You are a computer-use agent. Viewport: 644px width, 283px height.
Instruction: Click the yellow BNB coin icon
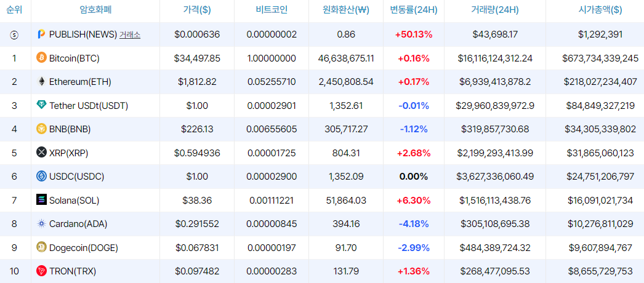[41, 129]
